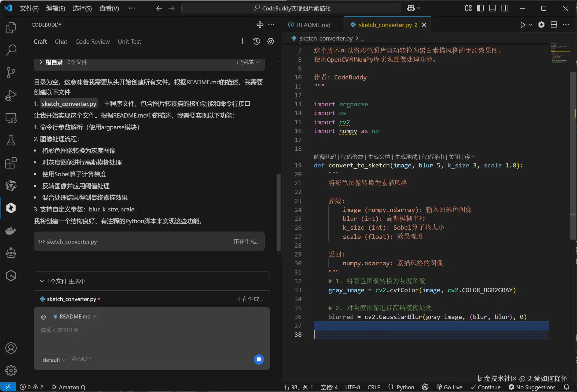Select the indentation setting 空格: 4
The width and height of the screenshot is (577, 392).
329,387
